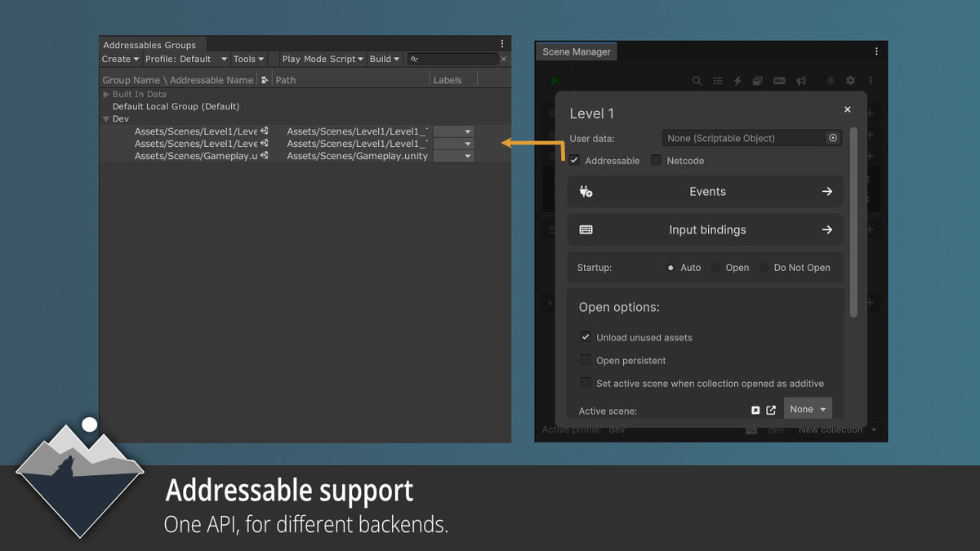Click the object picker icon next to User data
Screen dimensions: 980x551
[x=833, y=138]
